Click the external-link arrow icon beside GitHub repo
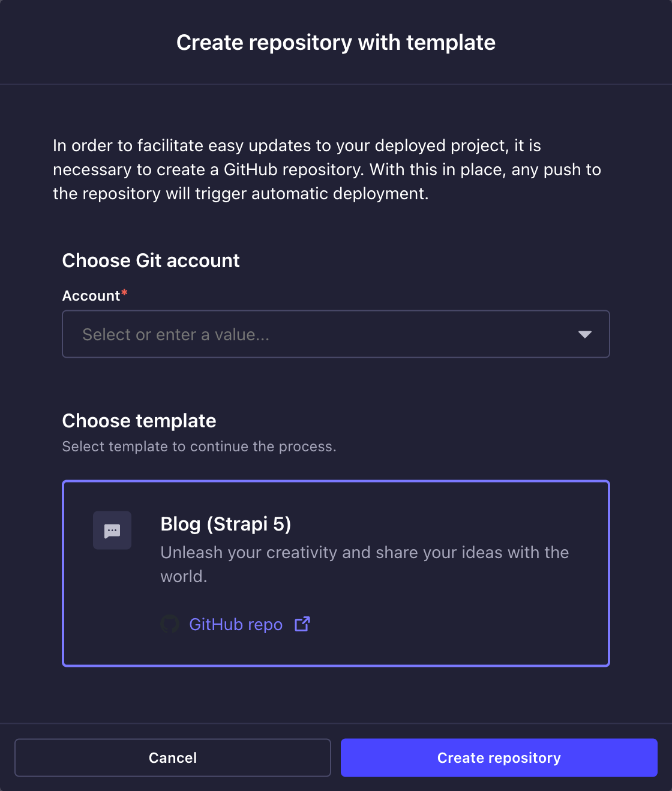The image size is (672, 791). (302, 624)
